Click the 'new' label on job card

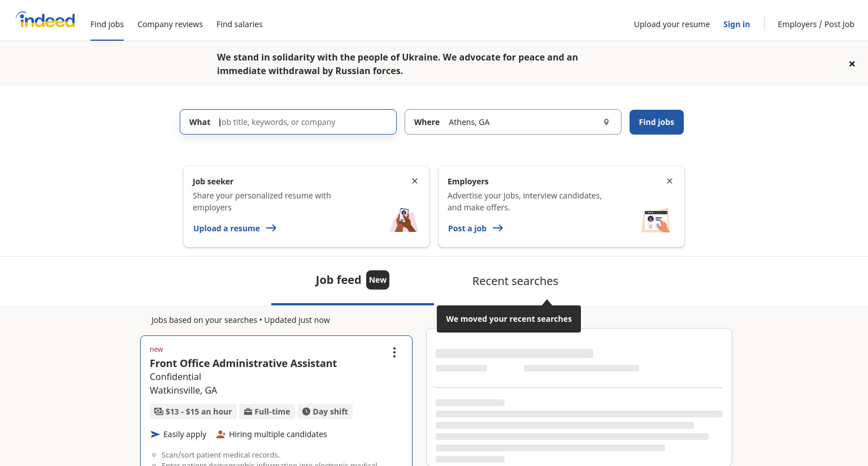pyautogui.click(x=157, y=349)
